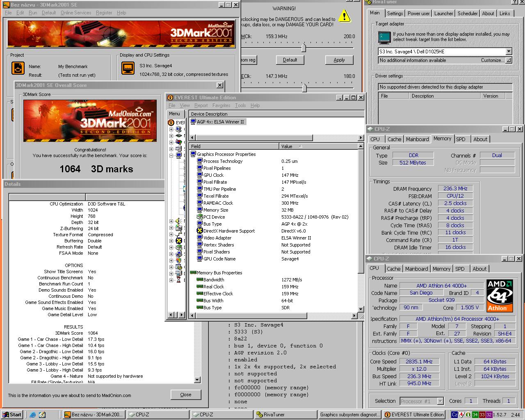Screen dimensions: 525x420
Task: Open the Tools menu in EVEREST
Action: [x=240, y=105]
